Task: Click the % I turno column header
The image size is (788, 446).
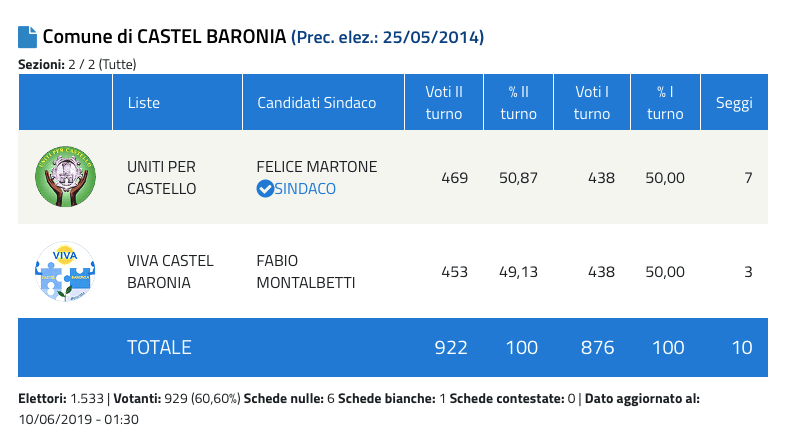Action: (x=665, y=102)
